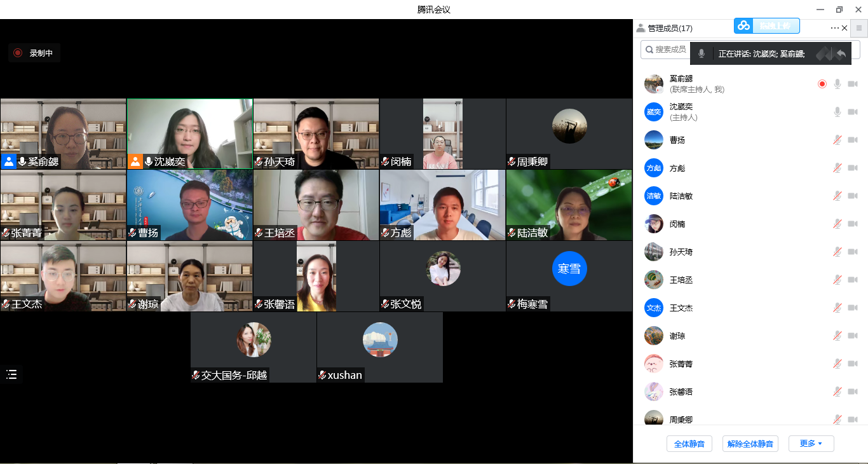The height and width of the screenshot is (464, 868).
Task: Click the reply arrow on the speaking toolbar
Action: point(841,54)
